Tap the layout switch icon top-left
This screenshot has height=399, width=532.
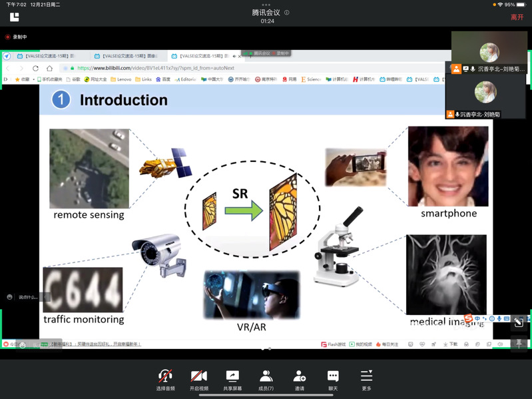[15, 17]
